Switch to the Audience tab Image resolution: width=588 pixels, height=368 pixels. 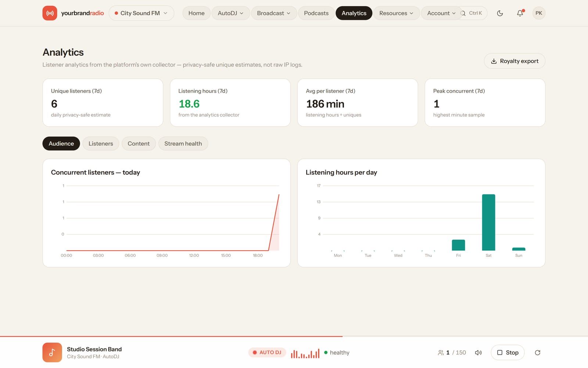pyautogui.click(x=61, y=144)
